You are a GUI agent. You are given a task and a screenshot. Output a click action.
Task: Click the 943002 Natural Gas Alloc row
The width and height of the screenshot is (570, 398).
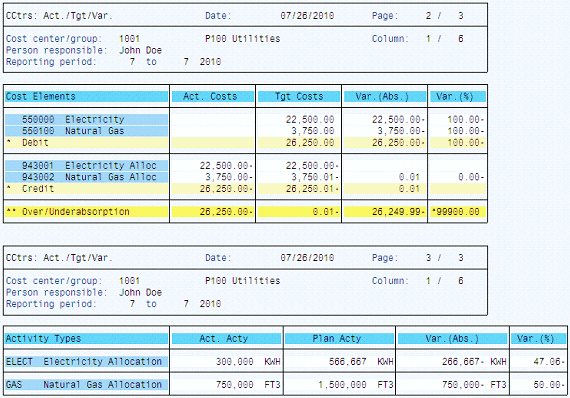pyautogui.click(x=87, y=177)
